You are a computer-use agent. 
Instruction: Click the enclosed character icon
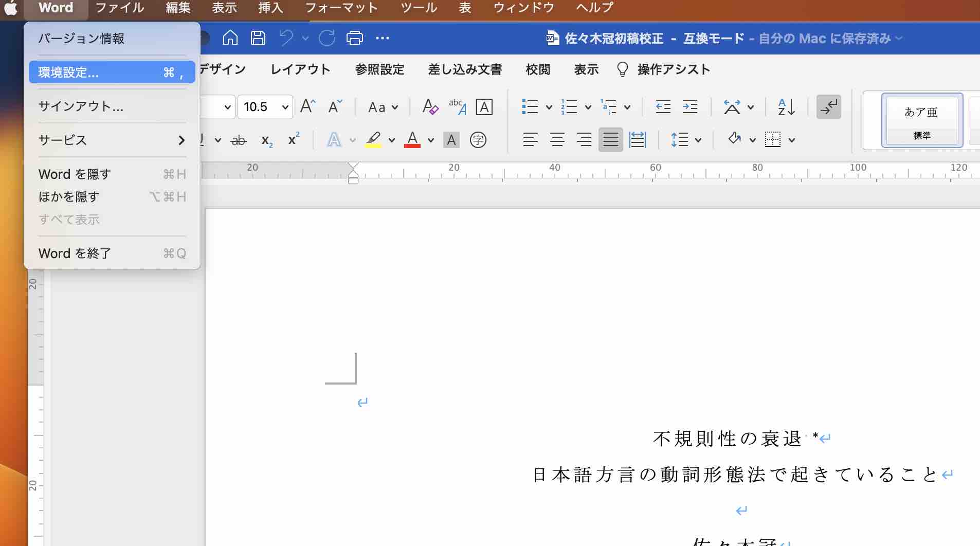coord(478,140)
